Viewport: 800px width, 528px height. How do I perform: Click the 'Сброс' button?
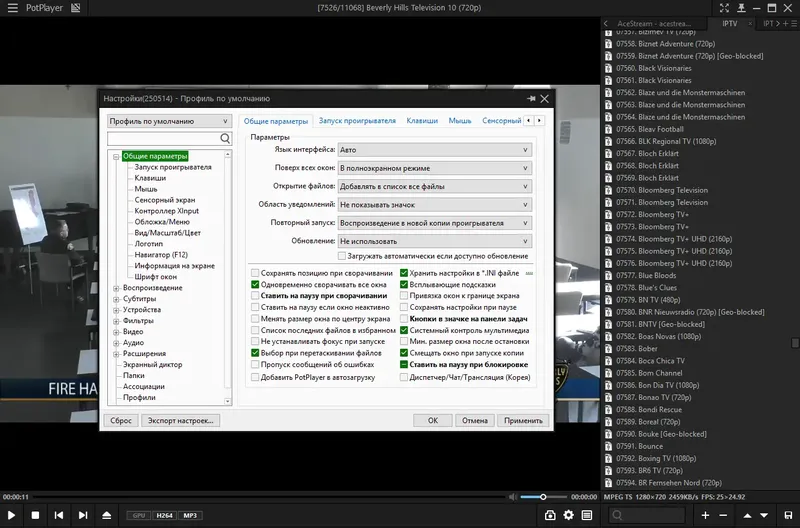click(x=121, y=420)
